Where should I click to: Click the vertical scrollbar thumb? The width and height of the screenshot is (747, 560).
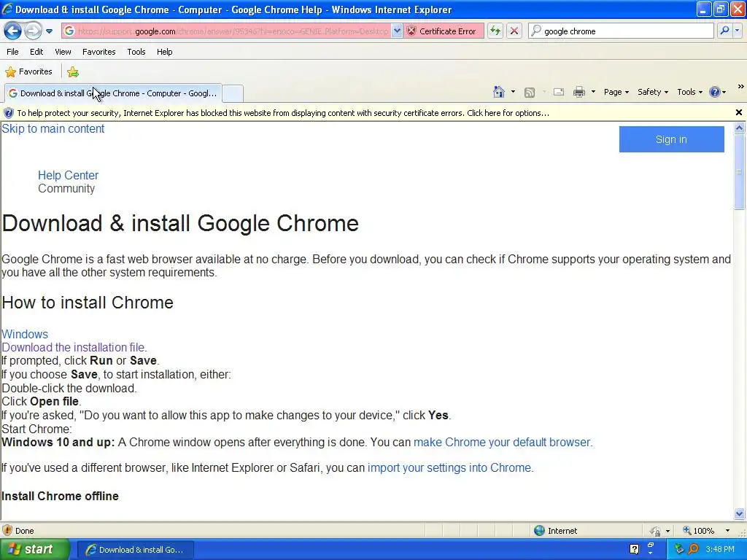(x=740, y=171)
